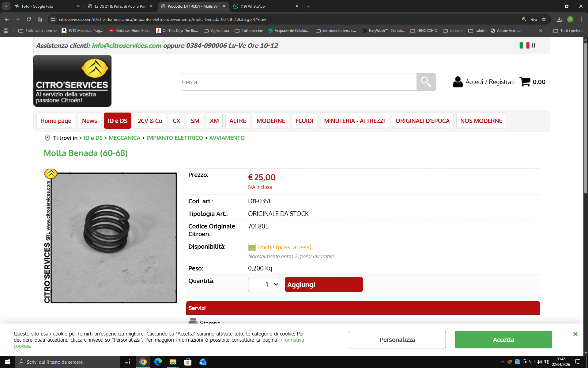Go to the AVVIAMENTO breadcrumb
588x368 pixels.
click(x=227, y=138)
